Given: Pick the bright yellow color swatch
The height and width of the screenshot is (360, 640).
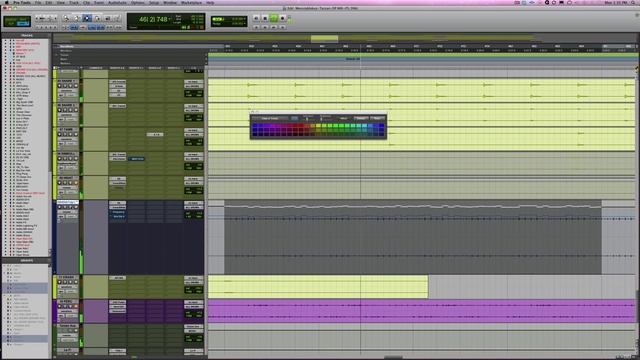Looking at the screenshot, I should point(318,125).
